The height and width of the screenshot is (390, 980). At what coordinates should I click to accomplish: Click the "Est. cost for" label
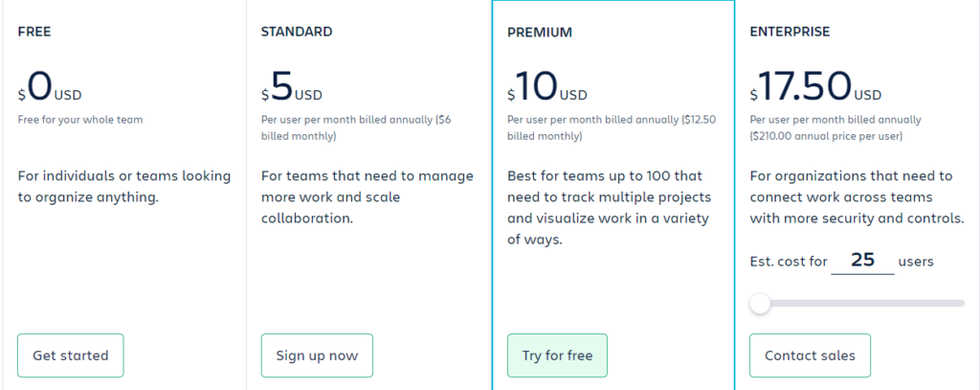(x=789, y=262)
